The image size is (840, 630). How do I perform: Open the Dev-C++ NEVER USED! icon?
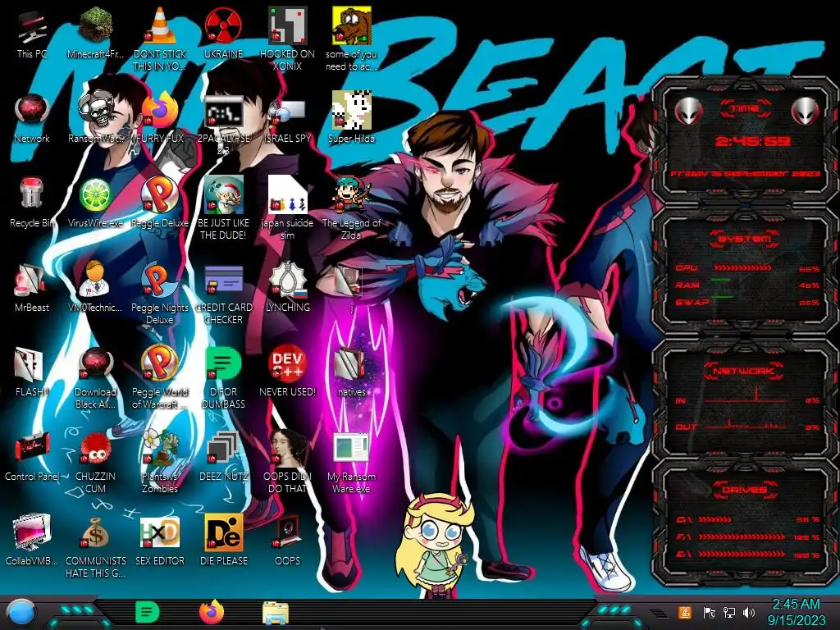click(x=287, y=363)
